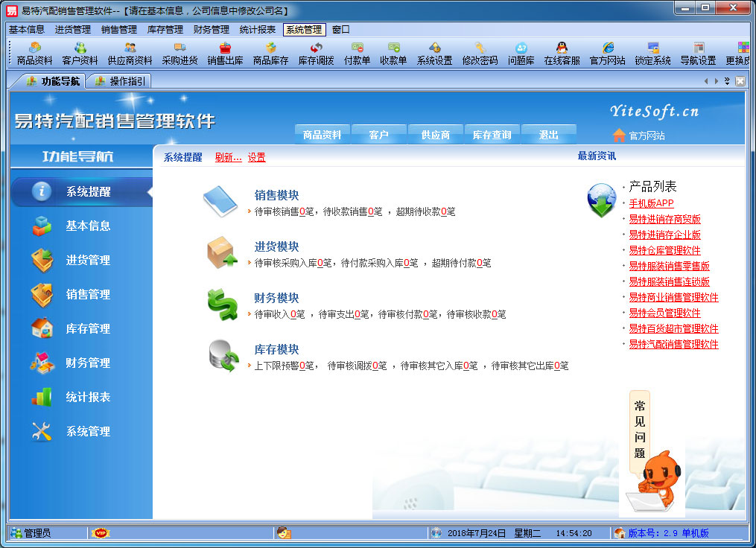Open 官方网站 link with house icon
The image size is (756, 548).
[x=639, y=136]
